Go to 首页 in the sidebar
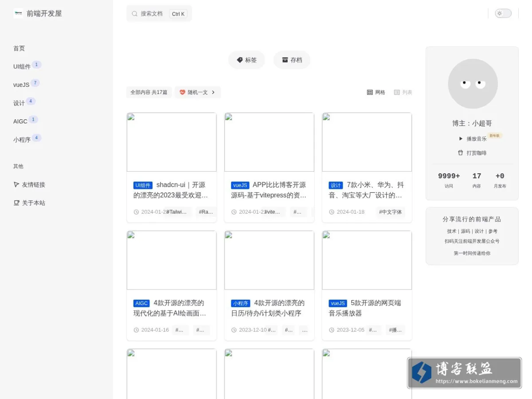532x399 pixels. click(19, 48)
